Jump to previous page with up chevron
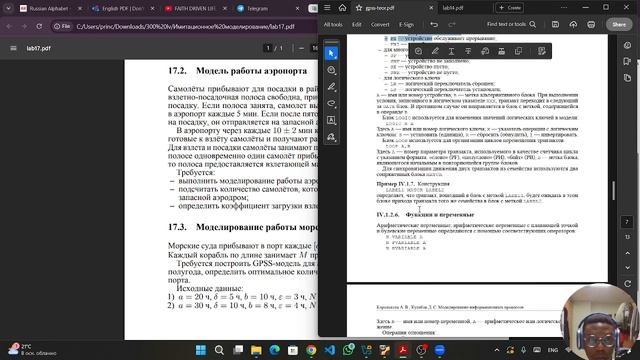The width and height of the screenshot is (640, 360). click(627, 253)
